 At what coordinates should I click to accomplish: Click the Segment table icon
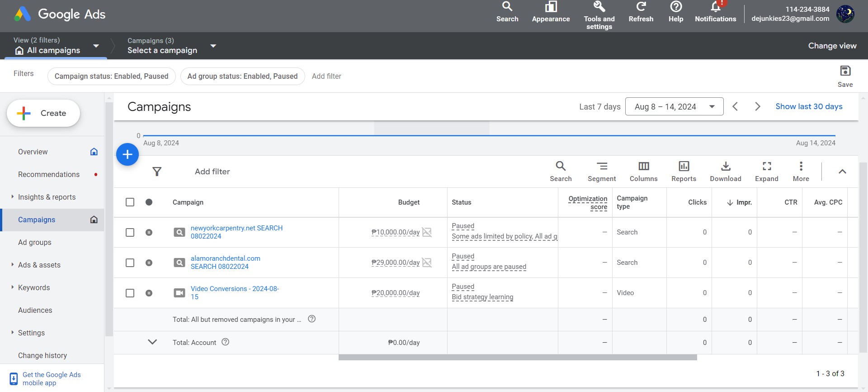coord(601,167)
